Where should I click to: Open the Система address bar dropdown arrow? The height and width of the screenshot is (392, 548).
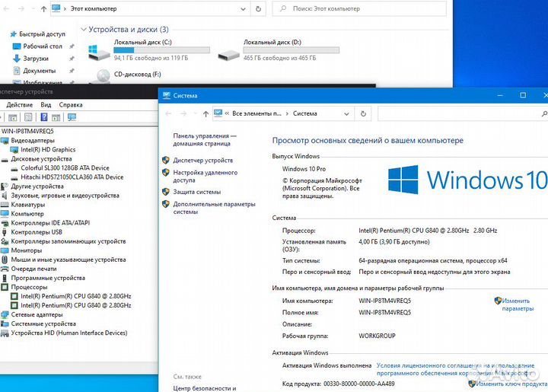click(346, 114)
